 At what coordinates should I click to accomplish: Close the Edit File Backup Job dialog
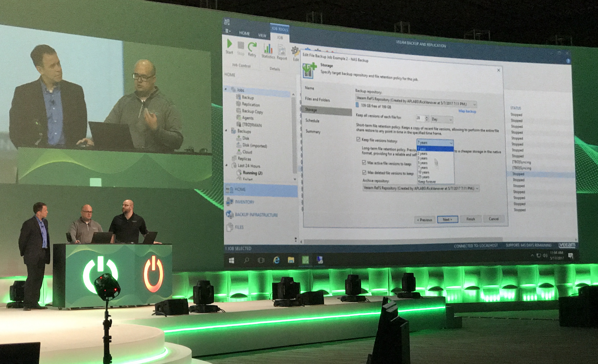click(x=498, y=70)
